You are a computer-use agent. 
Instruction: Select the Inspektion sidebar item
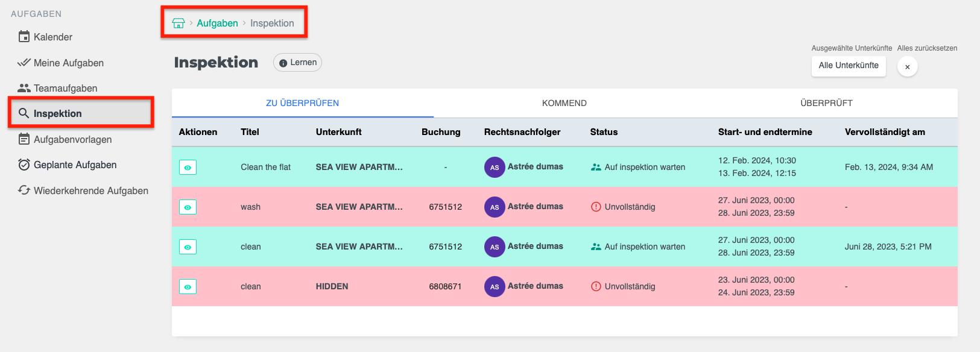click(80, 113)
